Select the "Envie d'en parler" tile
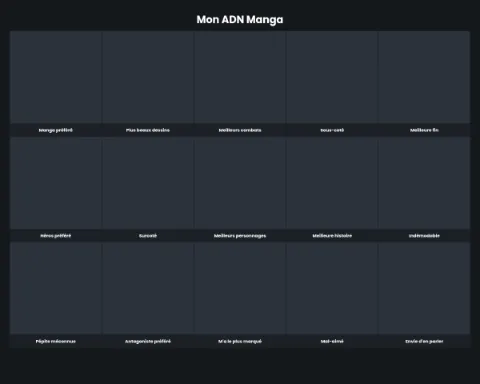The width and height of the screenshot is (480, 384). pyautogui.click(x=424, y=288)
